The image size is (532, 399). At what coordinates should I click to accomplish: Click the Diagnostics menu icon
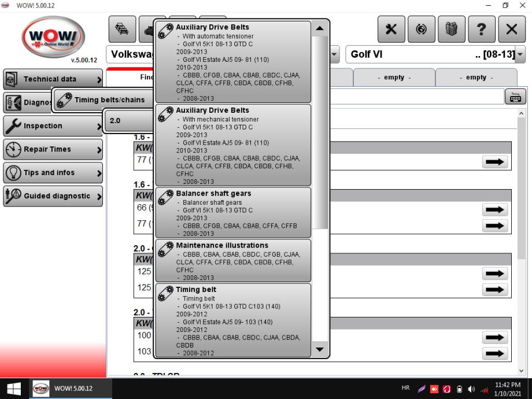tap(13, 102)
